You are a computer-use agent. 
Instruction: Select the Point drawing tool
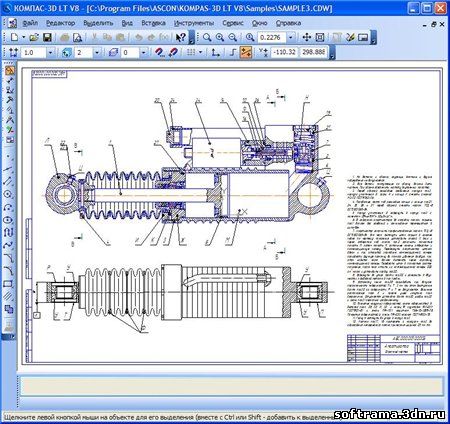click(9, 156)
